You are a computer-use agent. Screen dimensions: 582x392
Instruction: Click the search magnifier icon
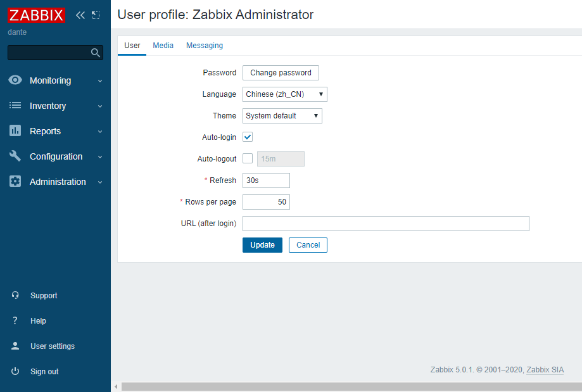(96, 53)
